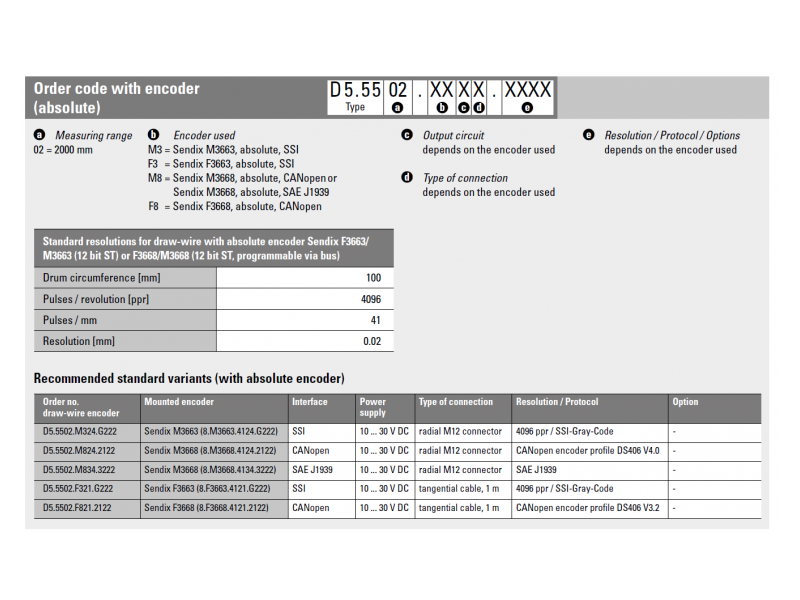The width and height of the screenshot is (800, 600).
Task: Click the 'Resolution / Protocol / Options' legend label
Action: coord(672,135)
